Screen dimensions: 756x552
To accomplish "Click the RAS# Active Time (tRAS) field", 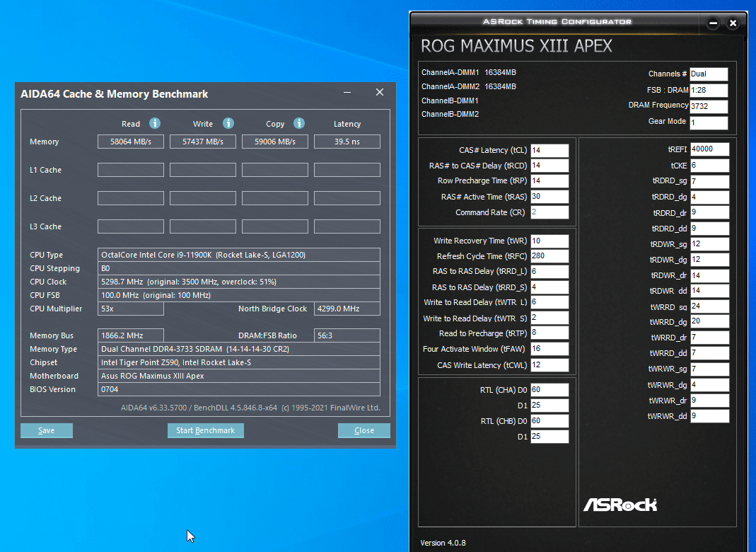I will pyautogui.click(x=549, y=197).
